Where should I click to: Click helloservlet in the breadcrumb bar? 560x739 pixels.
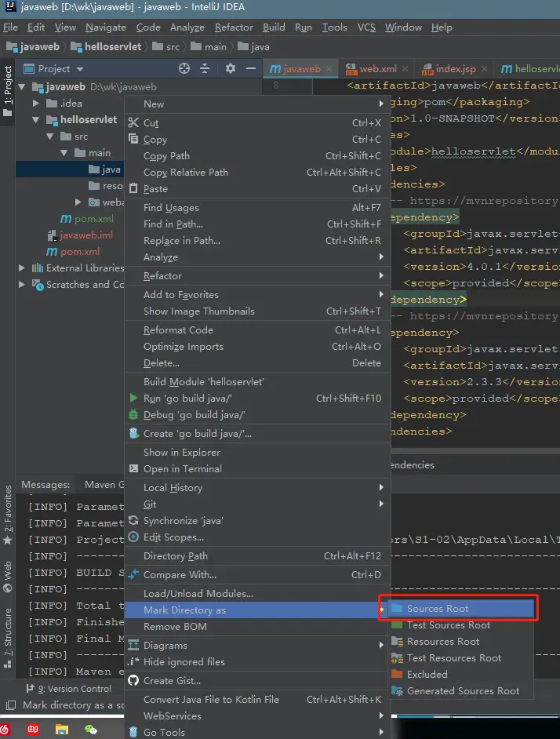(106, 46)
